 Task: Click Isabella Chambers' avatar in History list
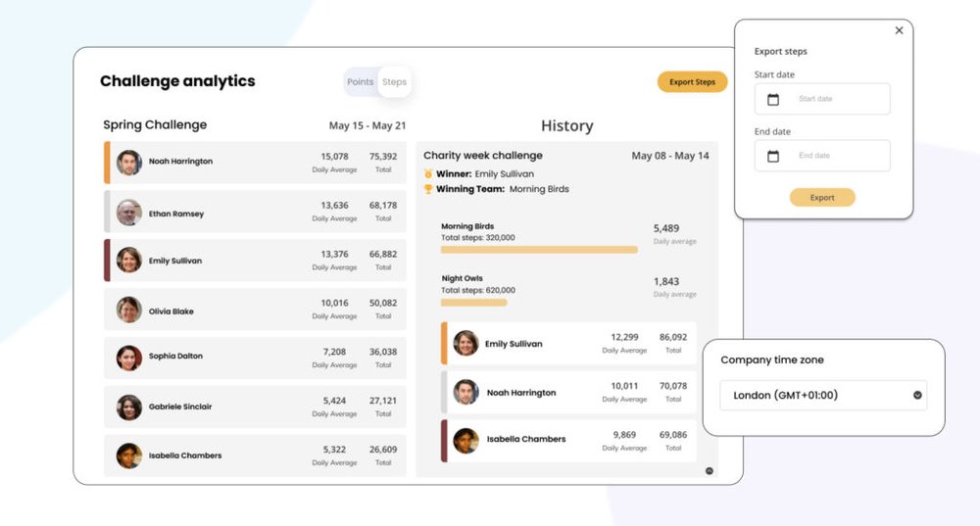[x=465, y=441]
